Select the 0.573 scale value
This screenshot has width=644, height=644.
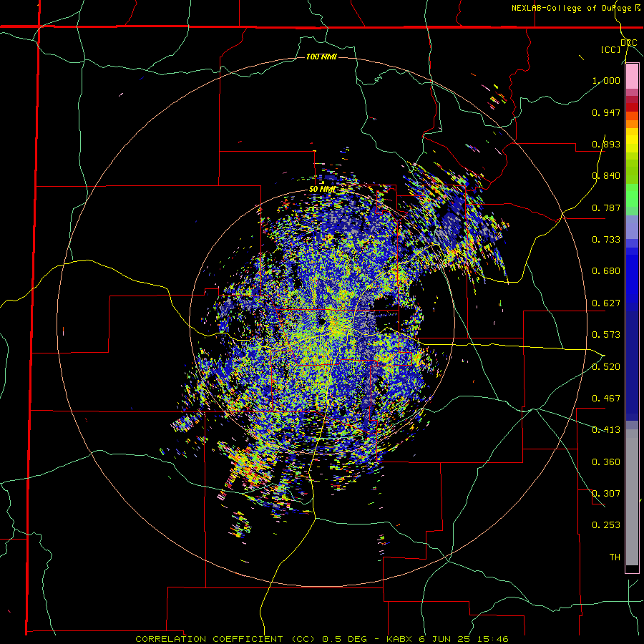click(606, 335)
